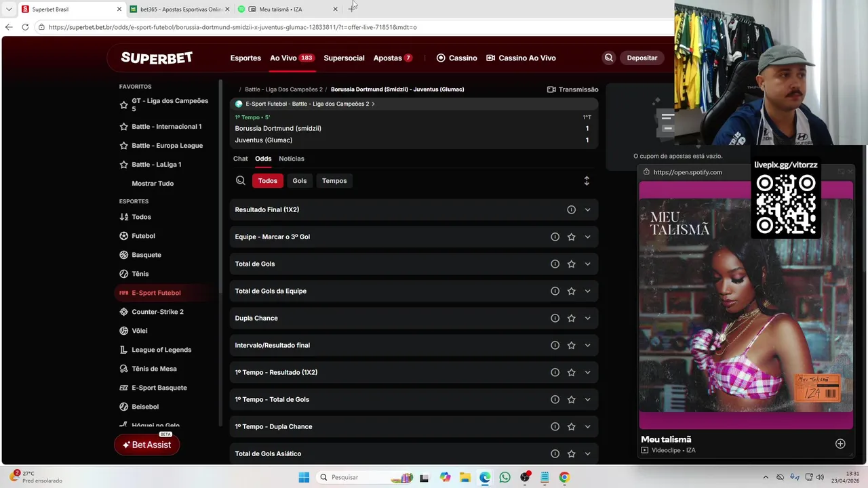Viewport: 868px width, 488px height.
Task: Select Beisebol in the sports sidebar
Action: (145, 407)
